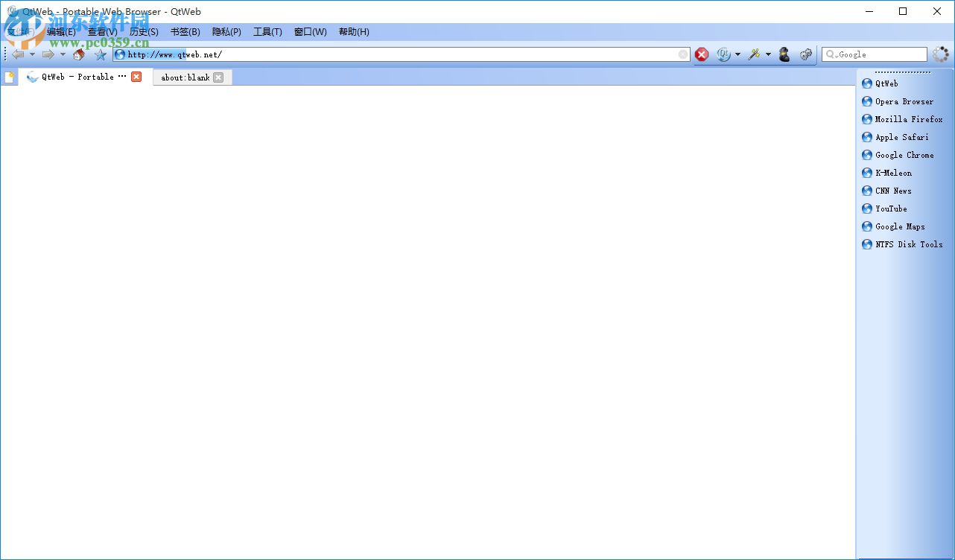Open the home page via house icon
Image resolution: width=955 pixels, height=560 pixels.
79,54
